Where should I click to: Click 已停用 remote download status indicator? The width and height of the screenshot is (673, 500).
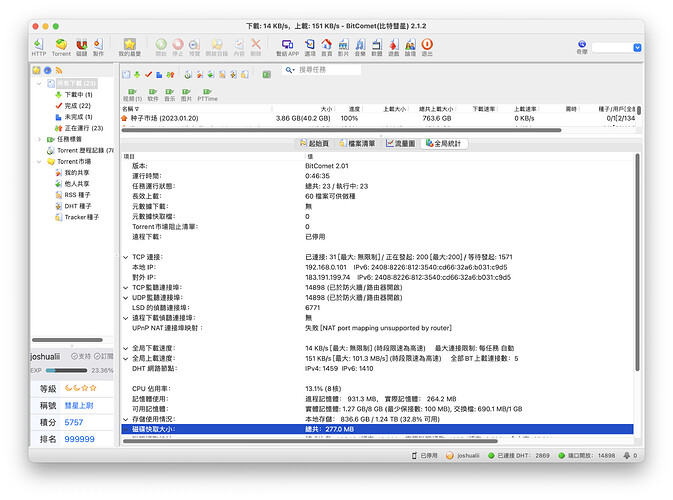[x=424, y=455]
